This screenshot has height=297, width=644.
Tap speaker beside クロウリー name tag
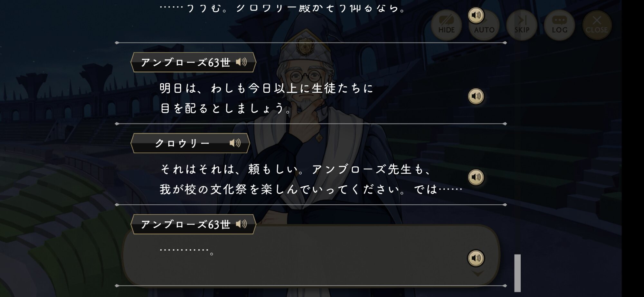tap(235, 143)
